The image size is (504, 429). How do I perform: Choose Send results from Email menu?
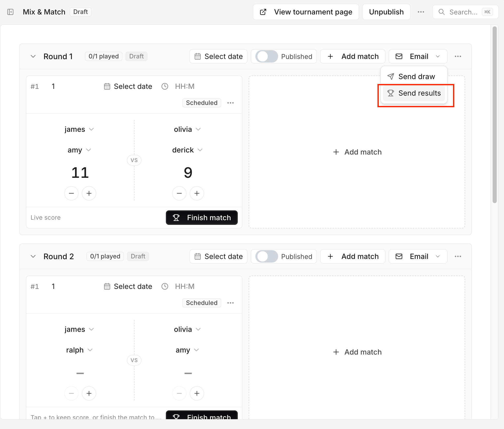click(414, 93)
